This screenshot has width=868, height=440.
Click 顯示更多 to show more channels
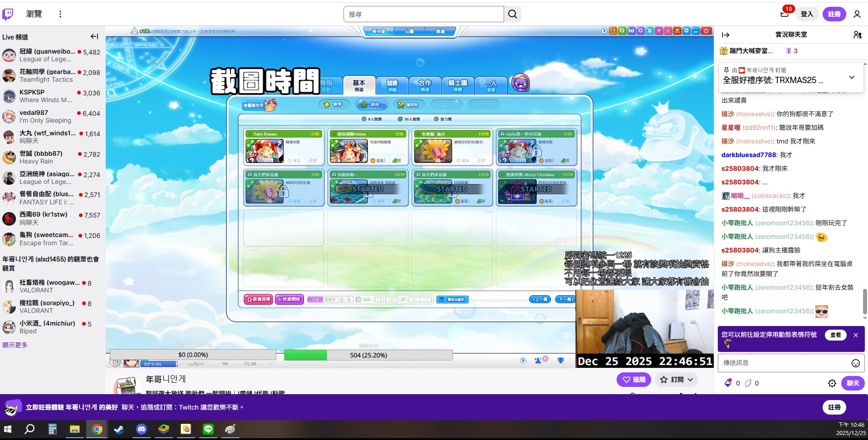15,345
